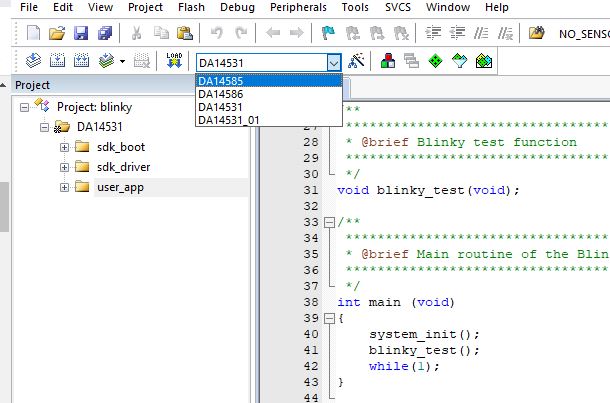Screen dimensions: 610x403
Task: Go to the previous bookmark icon
Action: (352, 33)
